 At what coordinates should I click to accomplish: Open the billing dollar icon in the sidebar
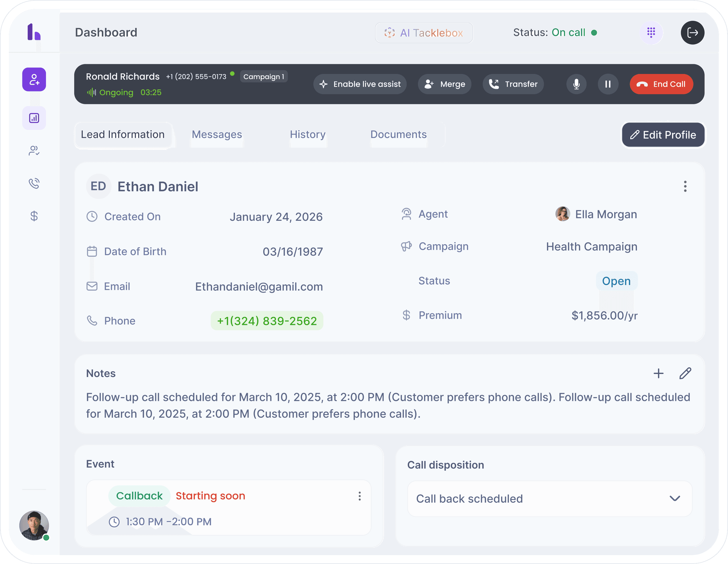tap(34, 216)
